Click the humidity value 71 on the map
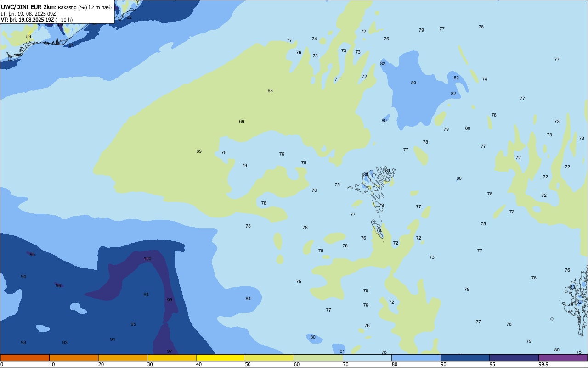Screen dimensions: 588x368 (337, 79)
